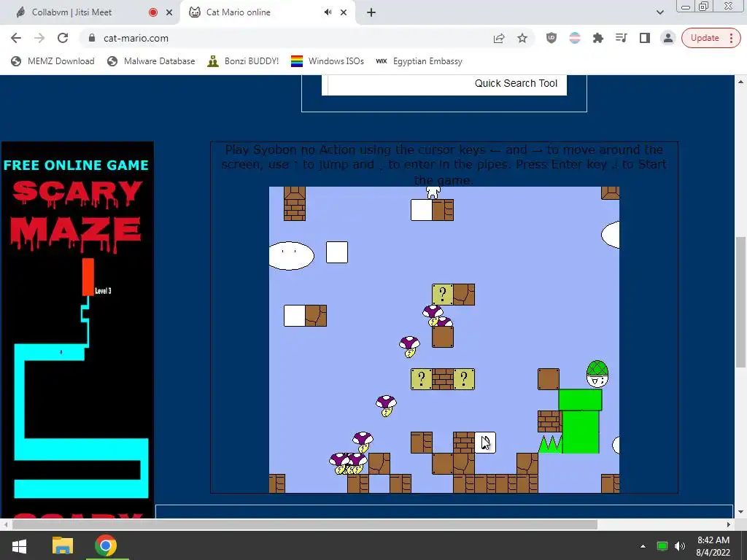The height and width of the screenshot is (560, 747).
Task: Open the tab search dropdown arrow
Action: pos(659,12)
